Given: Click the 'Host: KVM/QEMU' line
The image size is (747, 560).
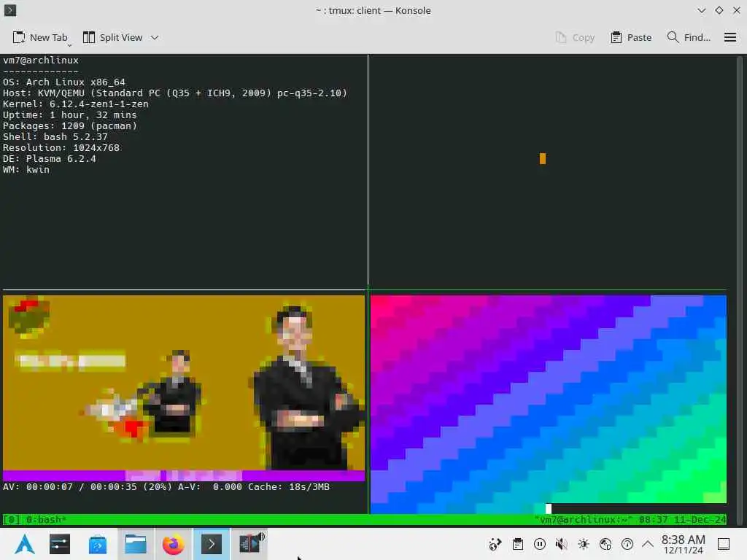Looking at the screenshot, I should (x=175, y=93).
